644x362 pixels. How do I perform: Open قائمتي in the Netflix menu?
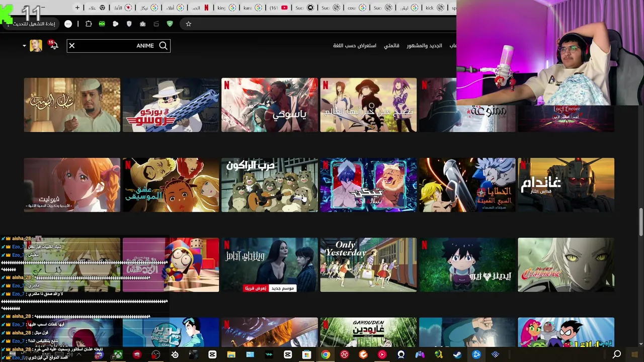click(391, 46)
